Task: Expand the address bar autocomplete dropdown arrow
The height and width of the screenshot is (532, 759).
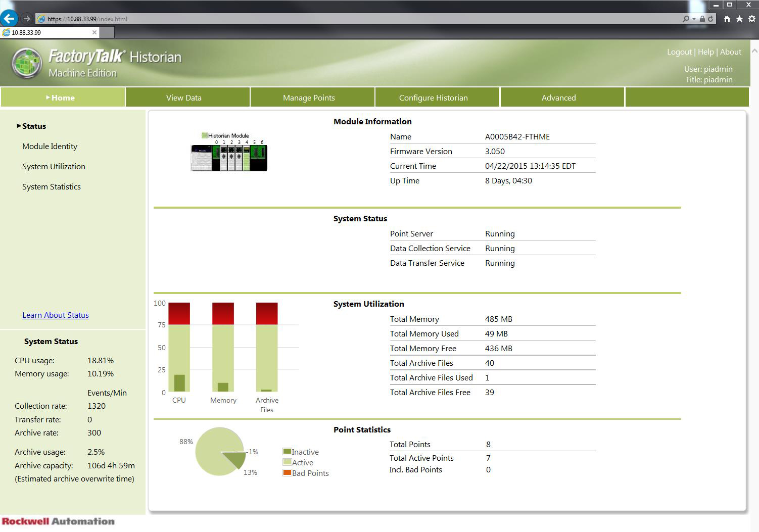Action: pos(694,19)
